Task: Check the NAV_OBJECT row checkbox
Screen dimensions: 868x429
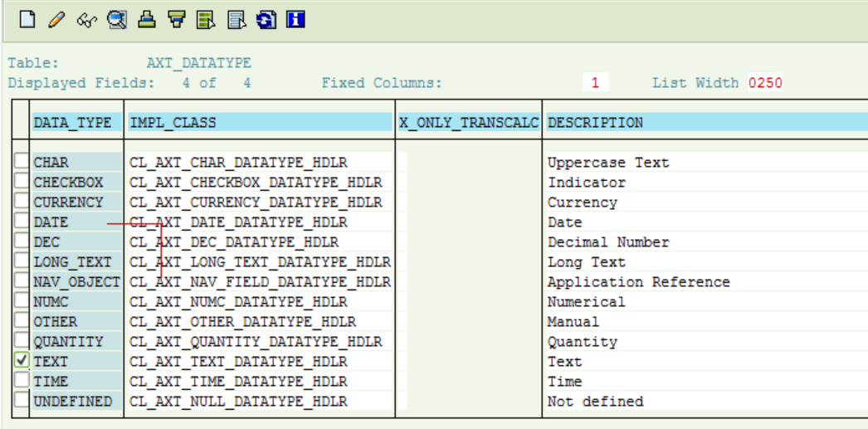Action: pyautogui.click(x=21, y=280)
